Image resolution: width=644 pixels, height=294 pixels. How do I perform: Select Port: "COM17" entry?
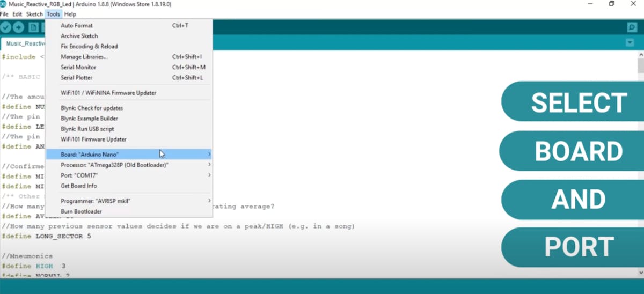(x=129, y=175)
